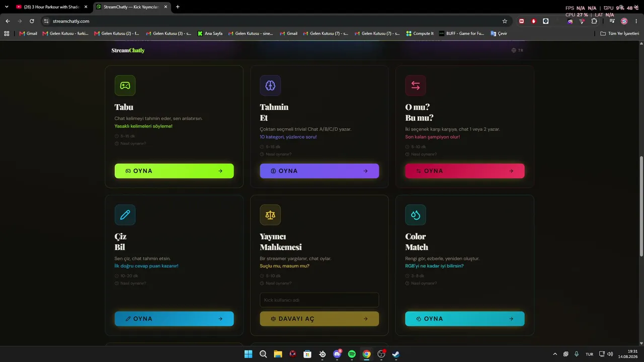Reload the page
This screenshot has height=362, width=644.
[x=32, y=21]
